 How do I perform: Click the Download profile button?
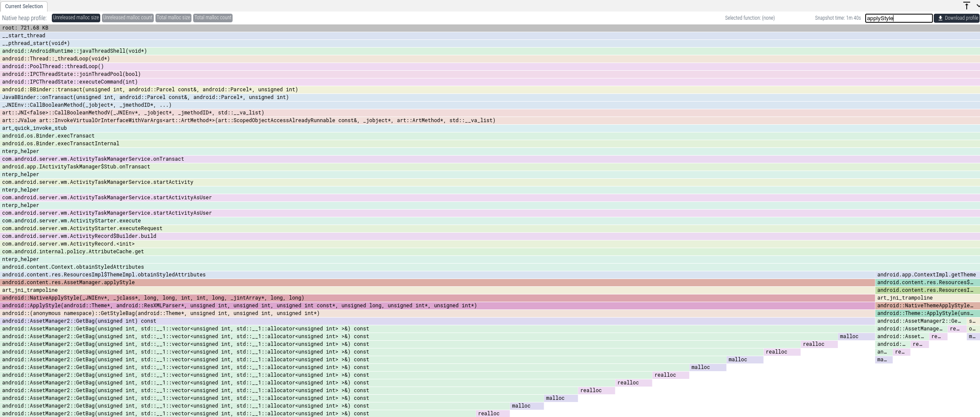[x=958, y=18]
